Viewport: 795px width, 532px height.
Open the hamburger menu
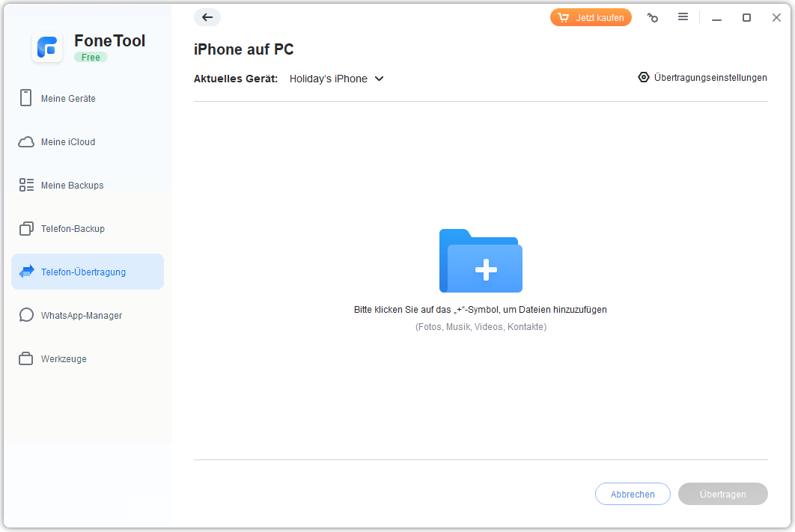(x=683, y=17)
